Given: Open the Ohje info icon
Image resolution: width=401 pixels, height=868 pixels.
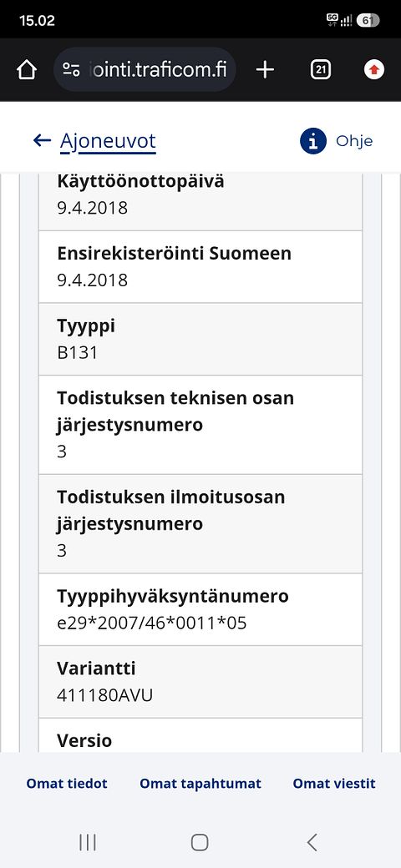Looking at the screenshot, I should 313,141.
